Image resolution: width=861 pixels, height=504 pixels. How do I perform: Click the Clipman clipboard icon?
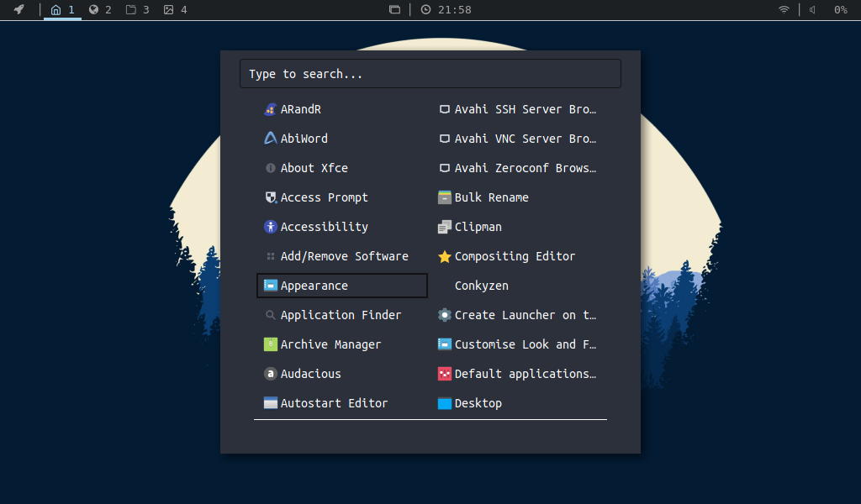point(444,227)
